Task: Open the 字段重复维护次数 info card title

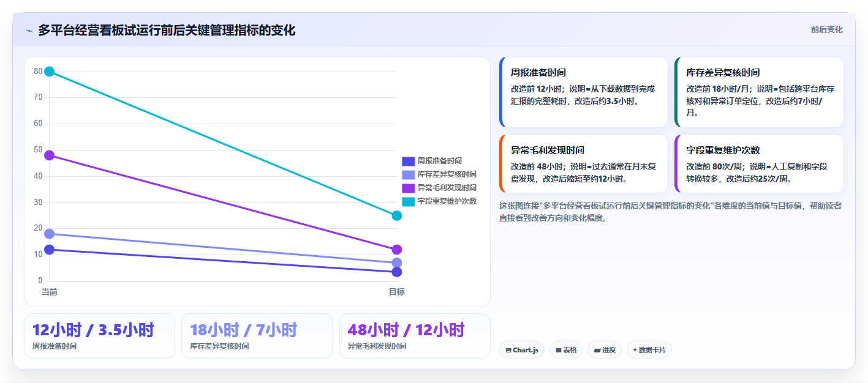Action: click(x=723, y=150)
